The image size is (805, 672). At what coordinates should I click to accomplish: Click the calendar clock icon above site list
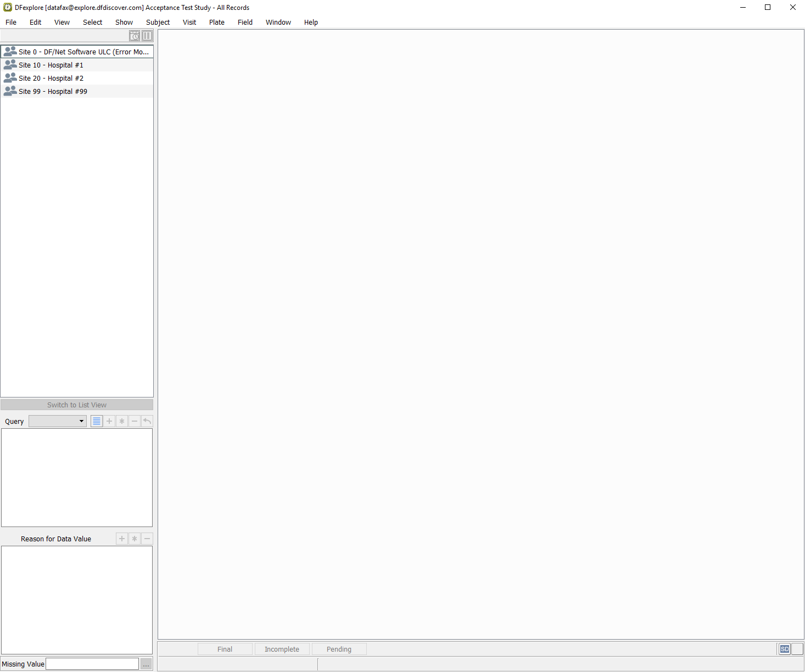[x=135, y=36]
